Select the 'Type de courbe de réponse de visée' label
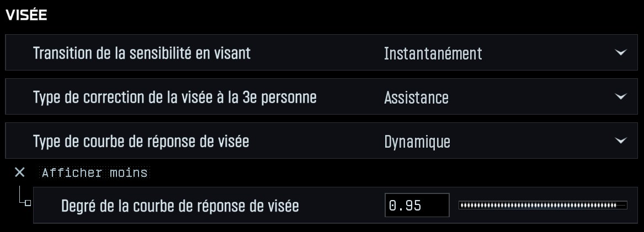The width and height of the screenshot is (644, 232). click(x=141, y=142)
